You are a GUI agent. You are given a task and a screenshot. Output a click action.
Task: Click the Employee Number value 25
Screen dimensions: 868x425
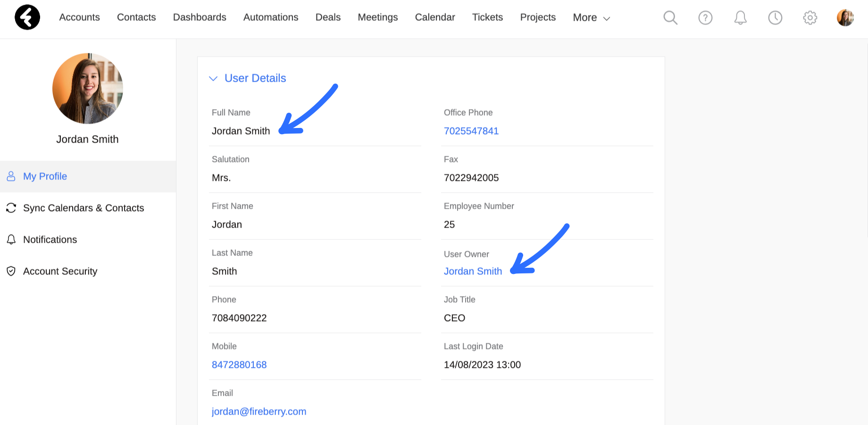[x=449, y=224]
